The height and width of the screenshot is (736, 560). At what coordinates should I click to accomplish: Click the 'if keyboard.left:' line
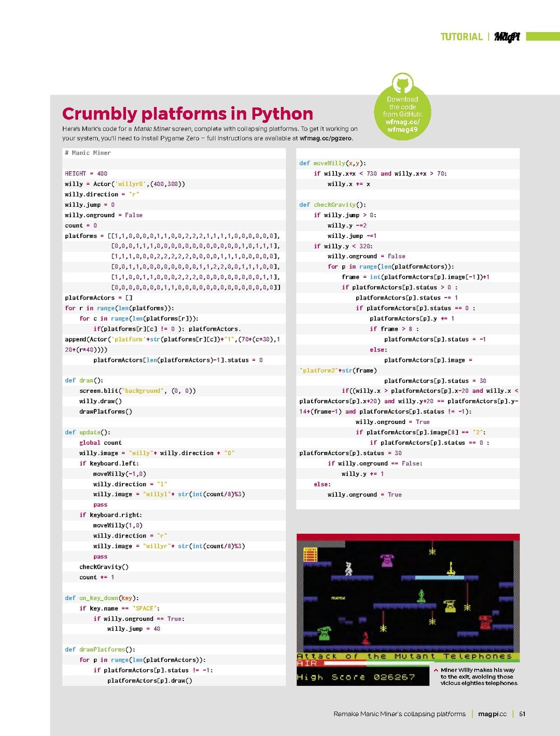pyautogui.click(x=109, y=463)
